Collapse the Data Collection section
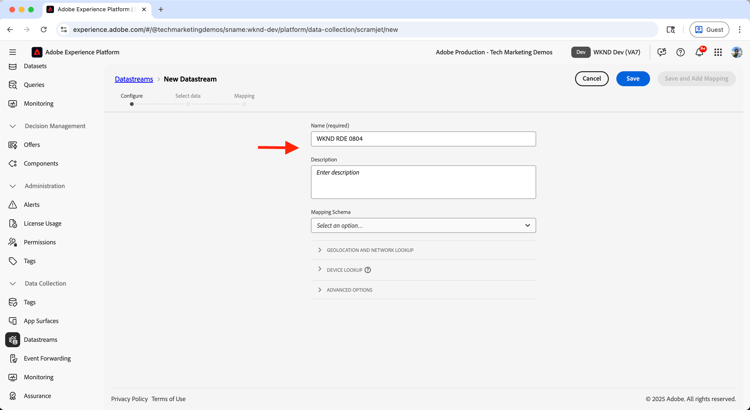The height and width of the screenshot is (410, 750). (x=13, y=284)
